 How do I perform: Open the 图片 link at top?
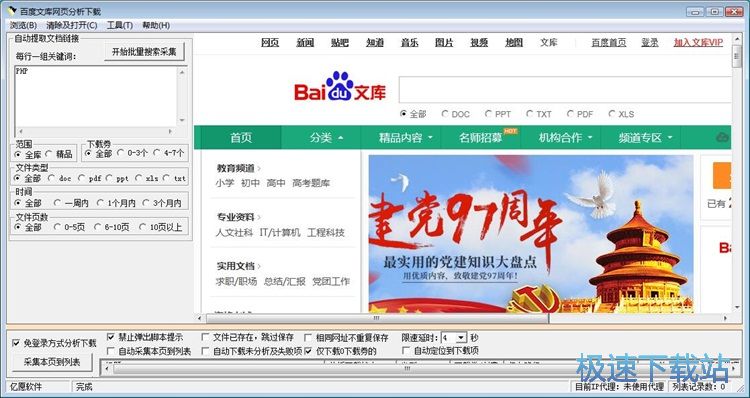click(444, 43)
